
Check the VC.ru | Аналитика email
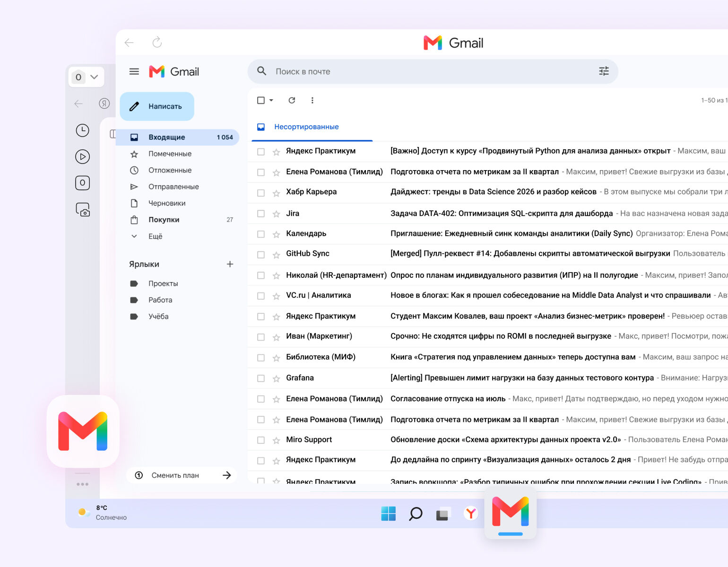click(261, 296)
